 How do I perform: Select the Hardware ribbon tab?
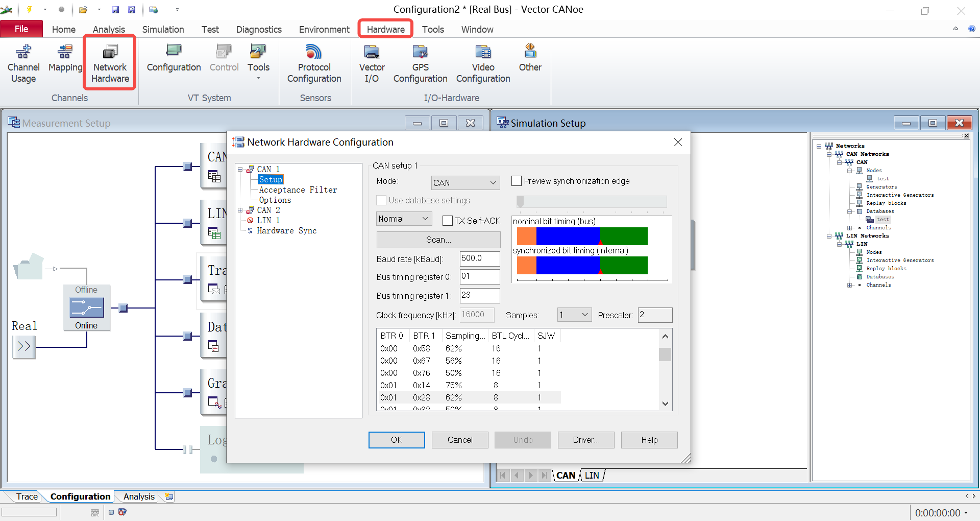click(x=385, y=30)
